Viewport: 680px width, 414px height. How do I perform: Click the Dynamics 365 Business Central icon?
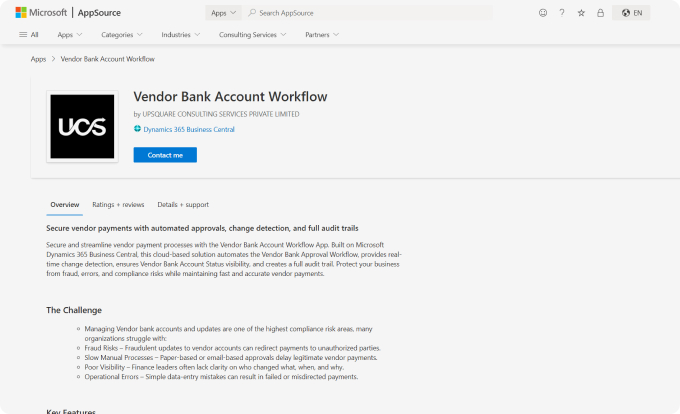click(137, 129)
